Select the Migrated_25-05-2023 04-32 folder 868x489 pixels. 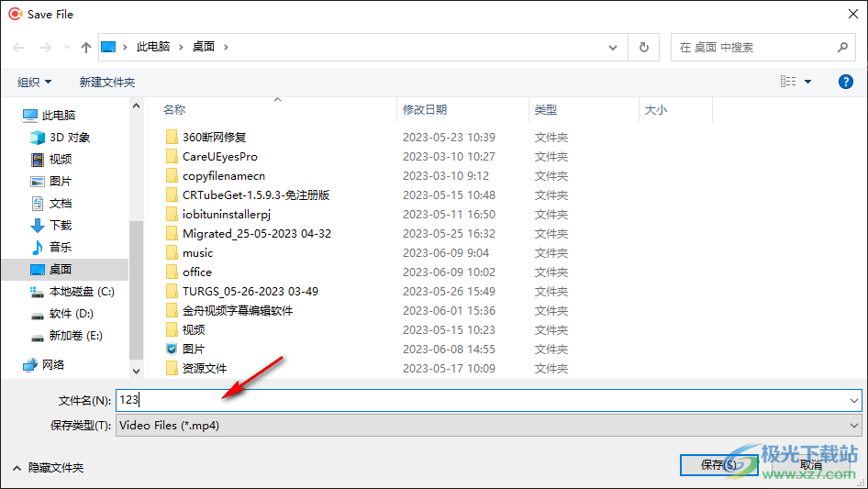257,234
